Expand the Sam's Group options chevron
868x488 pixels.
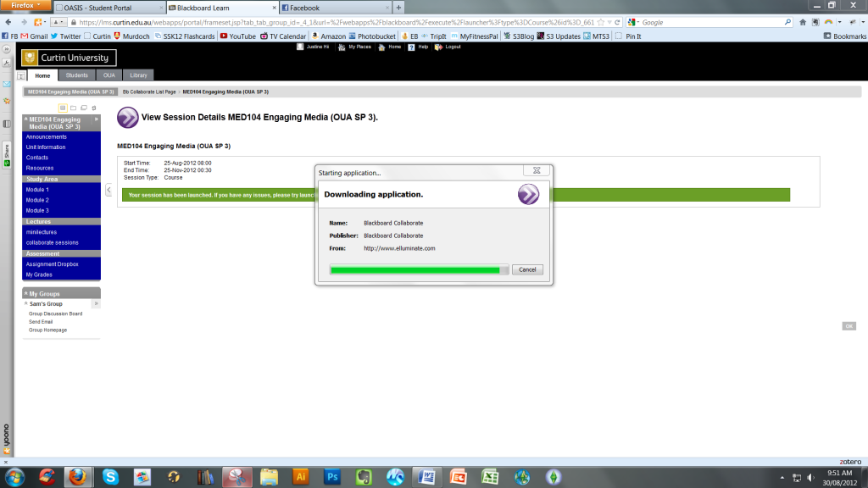pos(96,303)
